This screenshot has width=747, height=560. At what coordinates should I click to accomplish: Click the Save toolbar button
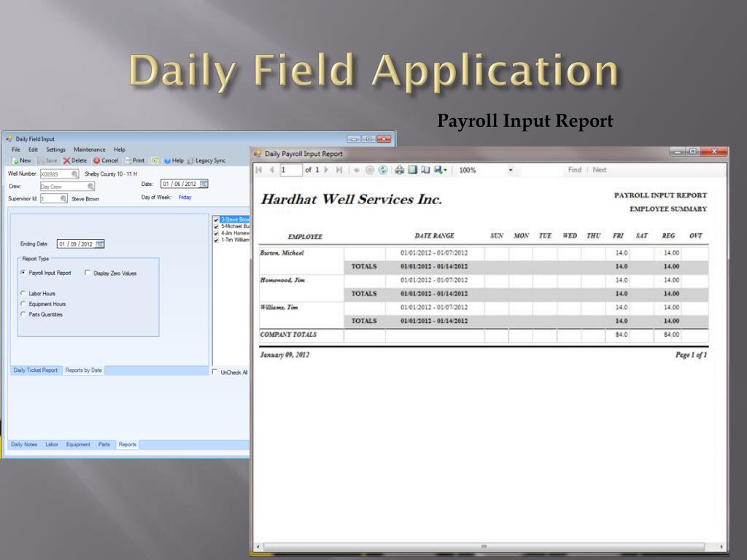(47, 160)
